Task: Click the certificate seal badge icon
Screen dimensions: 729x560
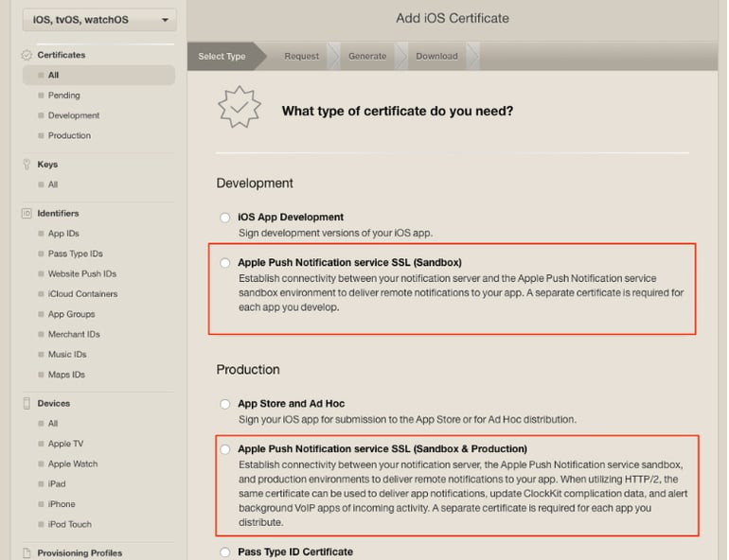Action: (239, 110)
